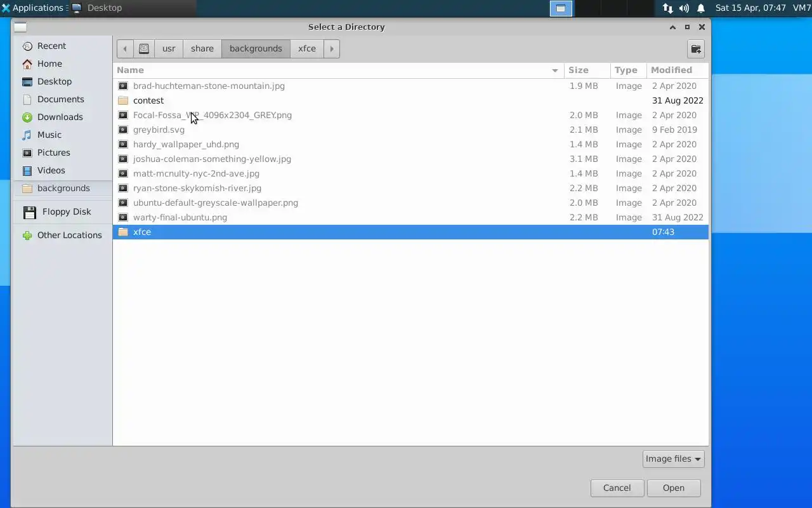Click the Cancel button

[617, 488]
